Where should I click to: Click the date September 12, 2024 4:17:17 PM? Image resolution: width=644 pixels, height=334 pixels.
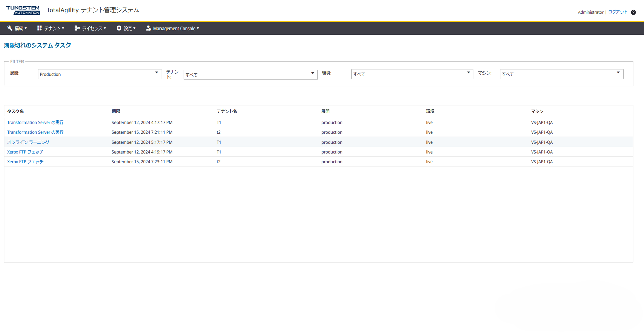[x=142, y=122]
